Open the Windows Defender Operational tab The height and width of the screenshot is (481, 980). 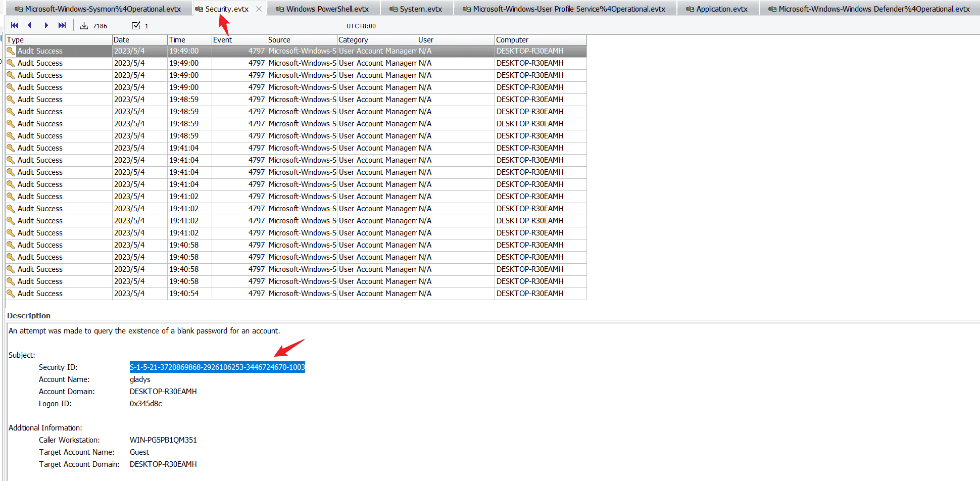(x=869, y=9)
